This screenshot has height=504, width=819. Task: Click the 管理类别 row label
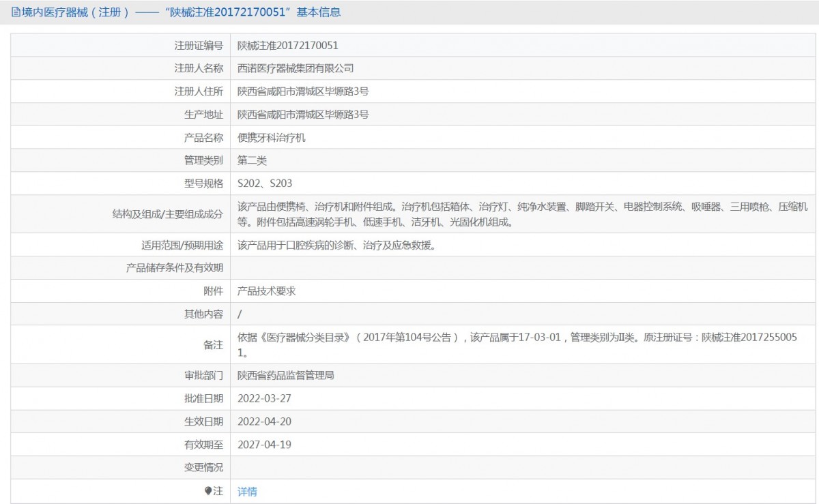pyautogui.click(x=203, y=161)
